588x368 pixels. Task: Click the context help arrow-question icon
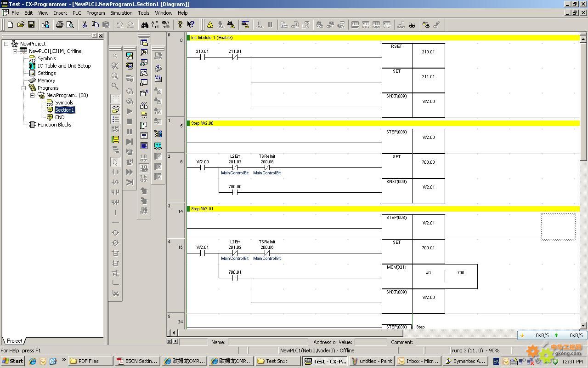[191, 25]
